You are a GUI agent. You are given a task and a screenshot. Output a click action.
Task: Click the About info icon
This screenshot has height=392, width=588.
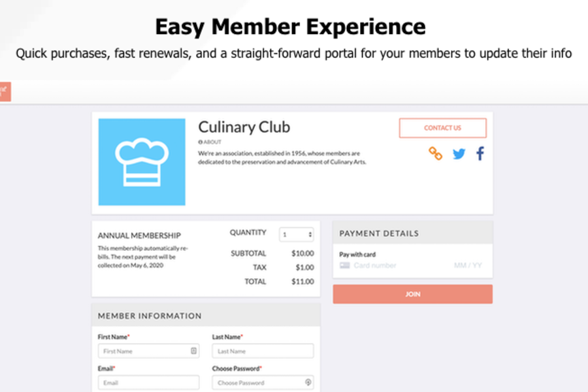(x=200, y=142)
